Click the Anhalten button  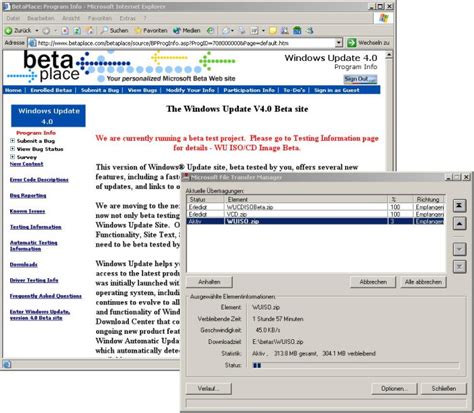(x=209, y=282)
